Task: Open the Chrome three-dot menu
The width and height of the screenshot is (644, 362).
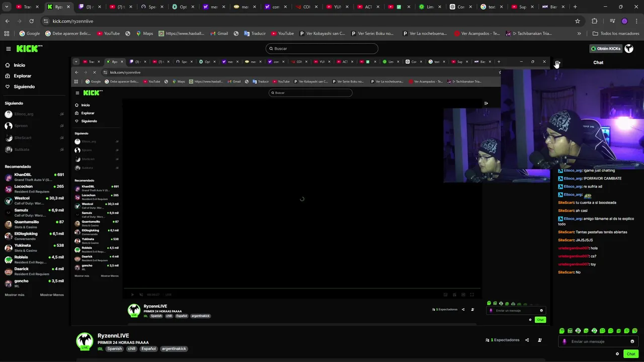Action: [x=636, y=21]
